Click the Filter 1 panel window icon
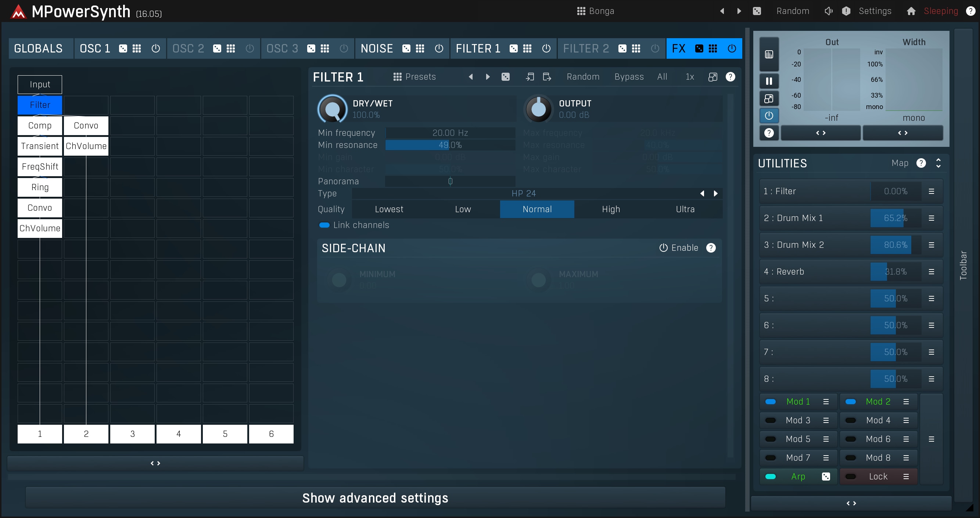 pyautogui.click(x=712, y=77)
